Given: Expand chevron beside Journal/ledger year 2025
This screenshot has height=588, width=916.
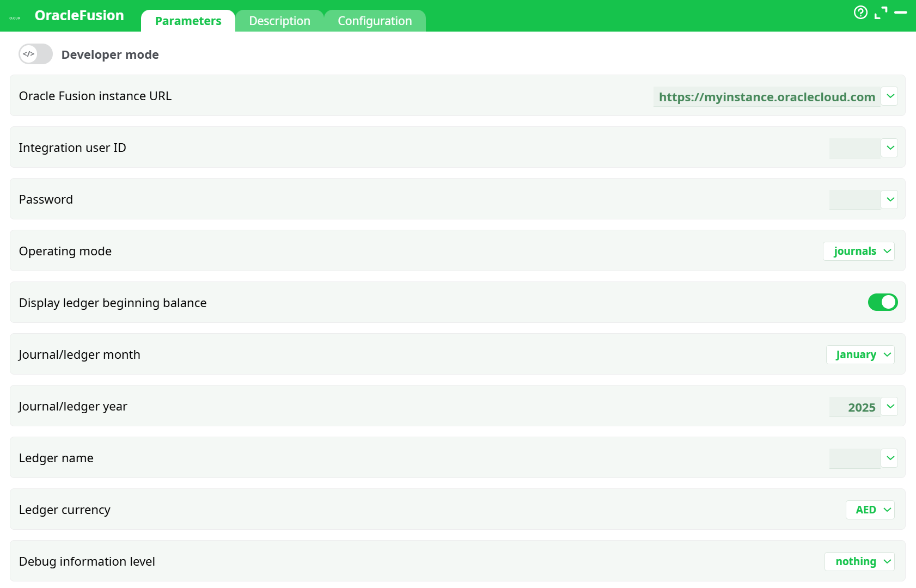Looking at the screenshot, I should (x=890, y=407).
